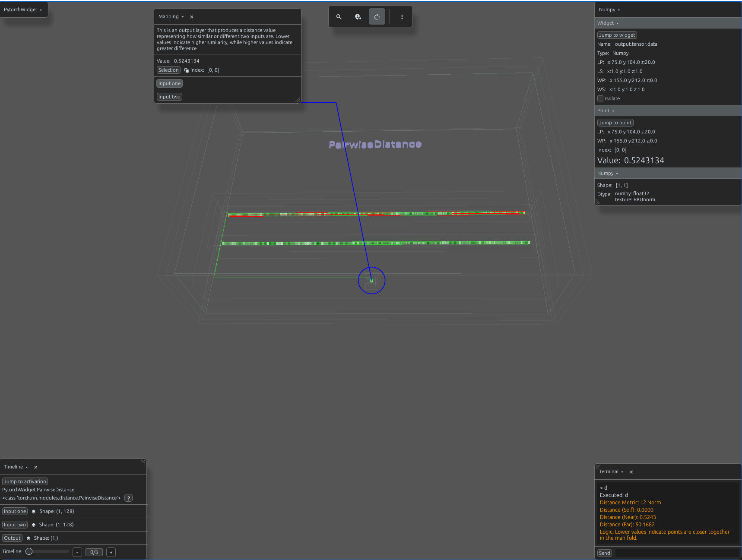The image size is (742, 560).
Task: Click the Jump to point button
Action: [615, 123]
